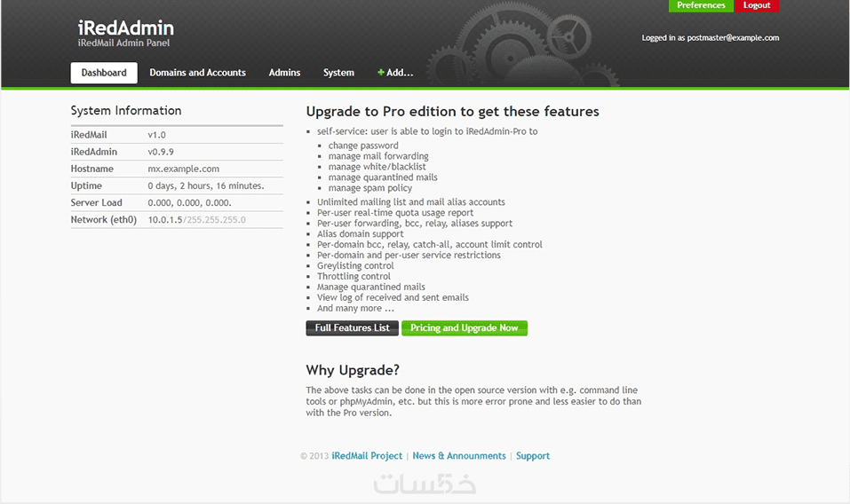Click the change password list item
850x504 pixels.
[x=363, y=146]
